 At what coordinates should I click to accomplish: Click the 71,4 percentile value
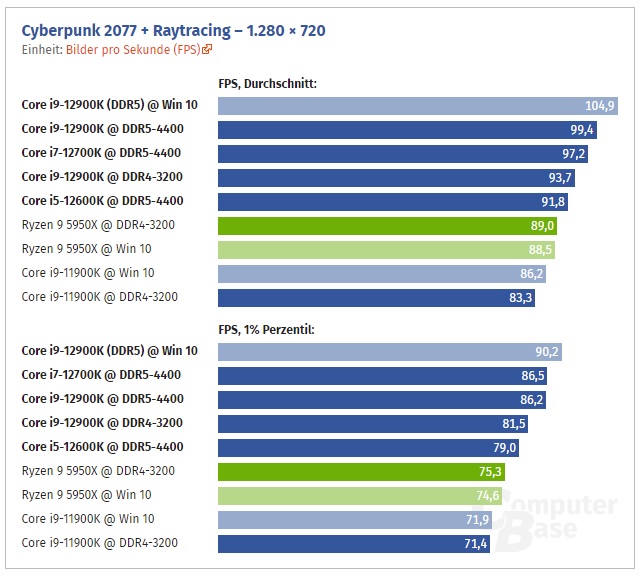coord(475,544)
